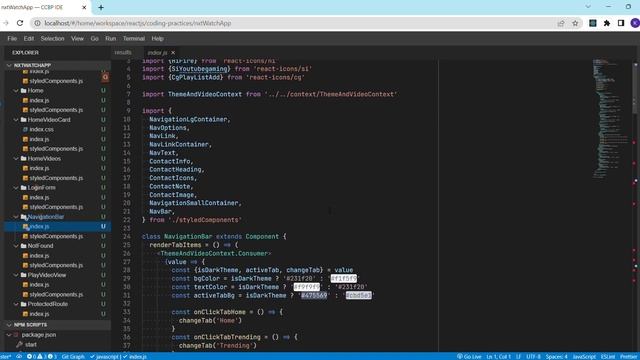Click the browser address bar URL
This screenshot has height=360, width=640.
point(138,23)
